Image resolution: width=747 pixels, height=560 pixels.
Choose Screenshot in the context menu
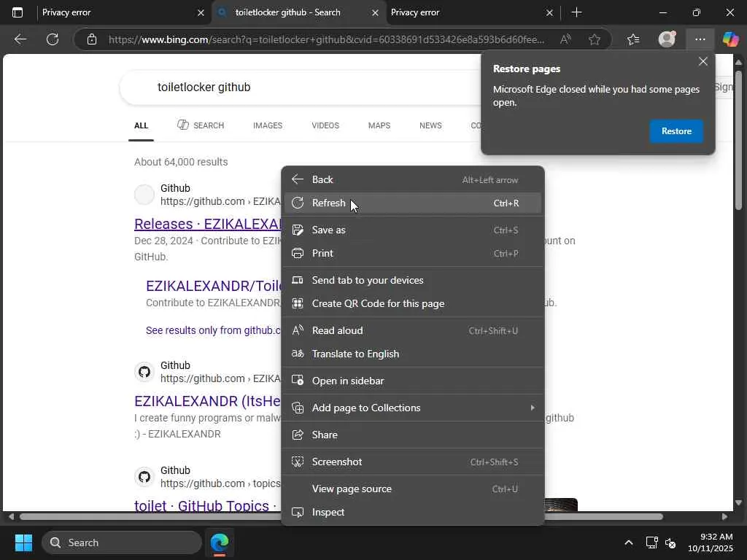click(413, 462)
